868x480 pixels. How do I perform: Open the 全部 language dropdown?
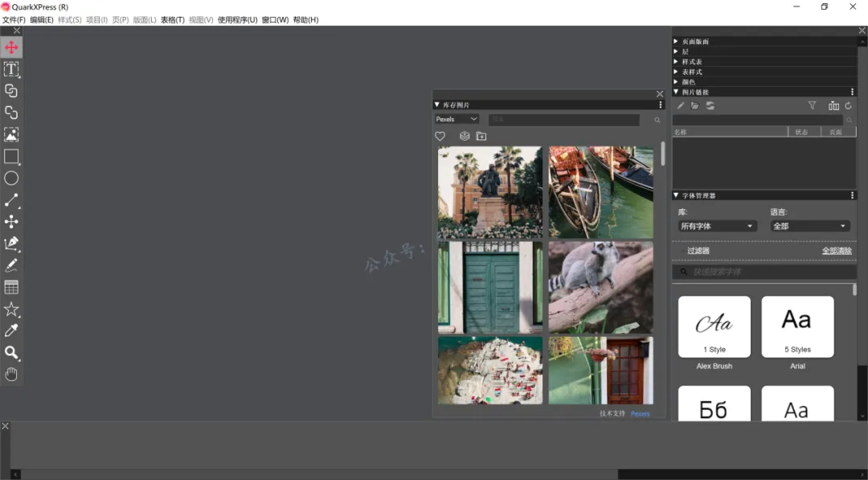[x=809, y=226]
